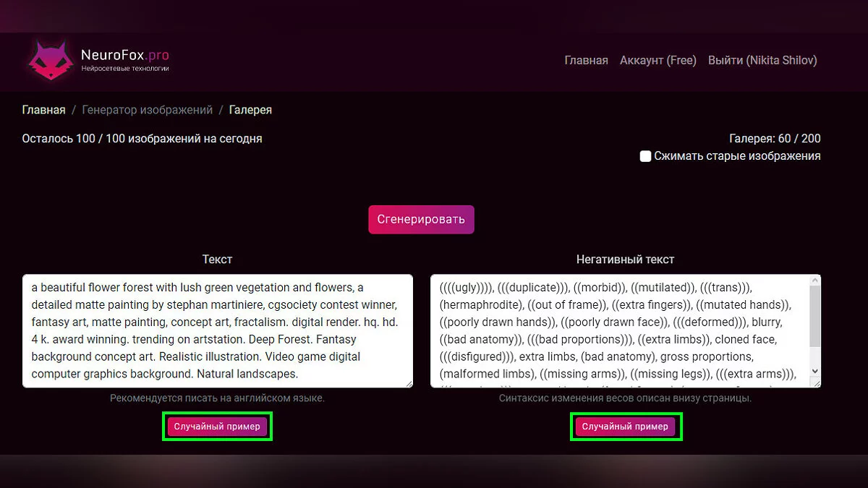Click Выйти (Nikita Shilov) to log out
This screenshot has width=868, height=488.
point(762,61)
